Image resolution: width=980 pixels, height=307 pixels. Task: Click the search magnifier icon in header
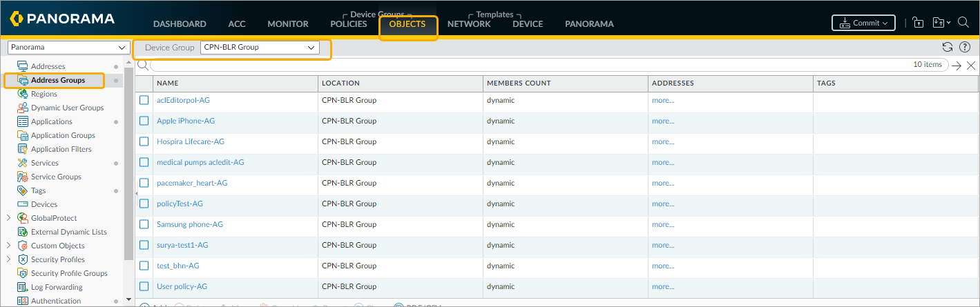click(x=963, y=23)
